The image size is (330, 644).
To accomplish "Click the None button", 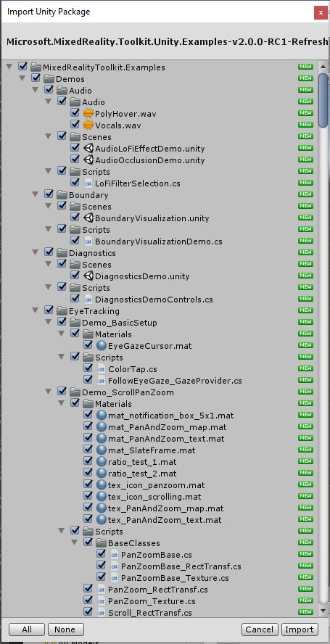I will pos(66,629).
